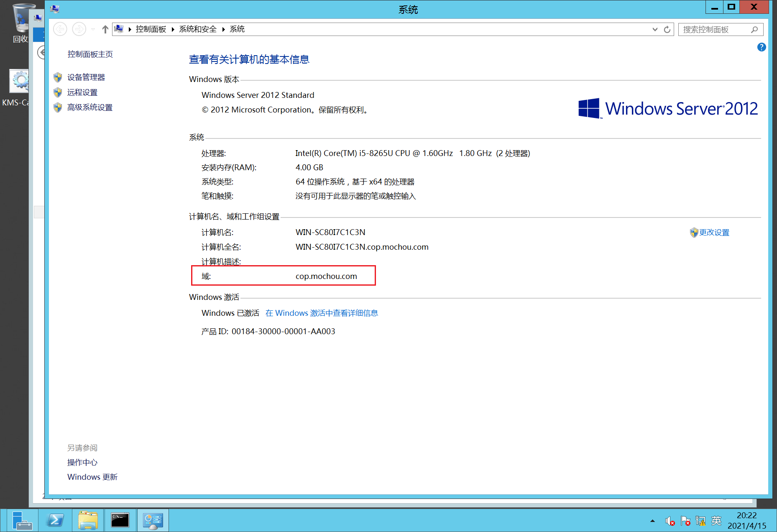Click the muted volume tray icon
Image resolution: width=777 pixels, height=532 pixels.
[670, 521]
